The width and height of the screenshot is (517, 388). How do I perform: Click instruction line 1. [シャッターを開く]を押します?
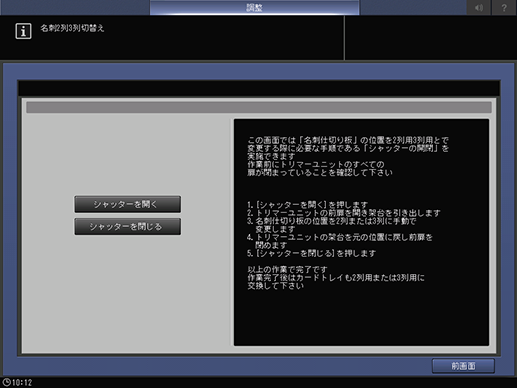click(x=307, y=205)
